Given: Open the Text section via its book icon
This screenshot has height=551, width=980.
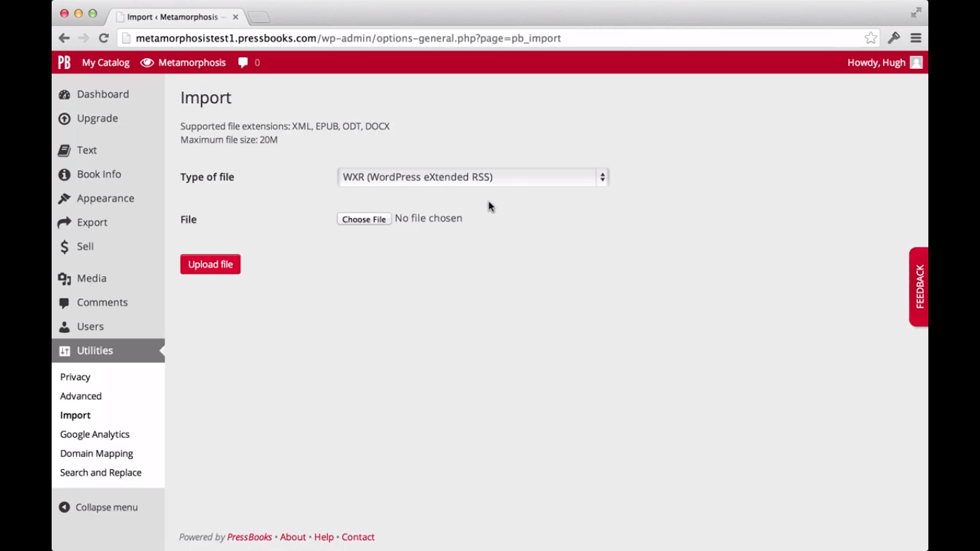Looking at the screenshot, I should 64,150.
